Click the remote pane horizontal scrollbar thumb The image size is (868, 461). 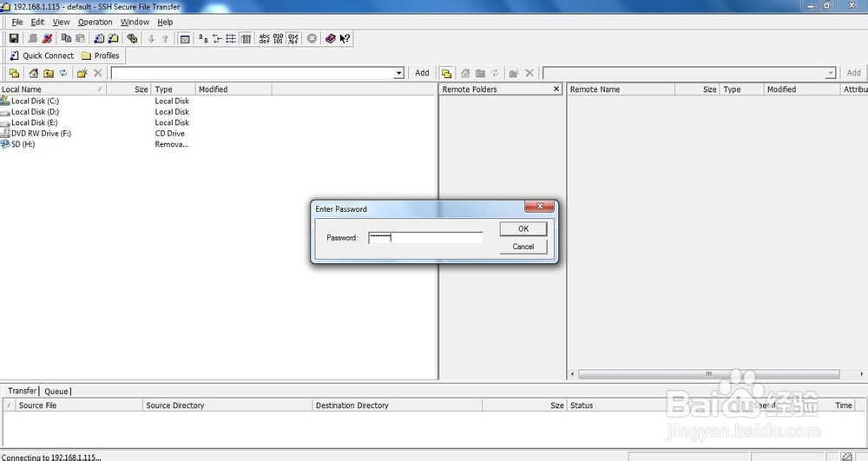point(708,374)
